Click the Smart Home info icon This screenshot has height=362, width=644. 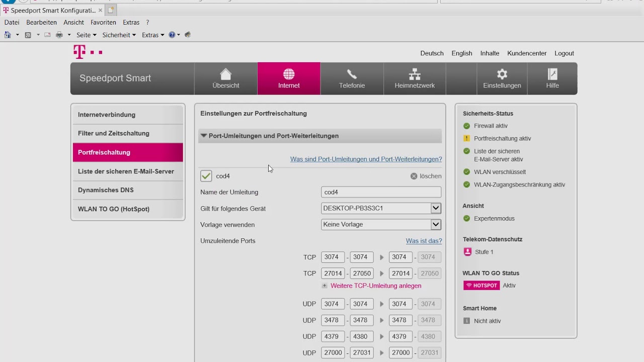tap(467, 321)
